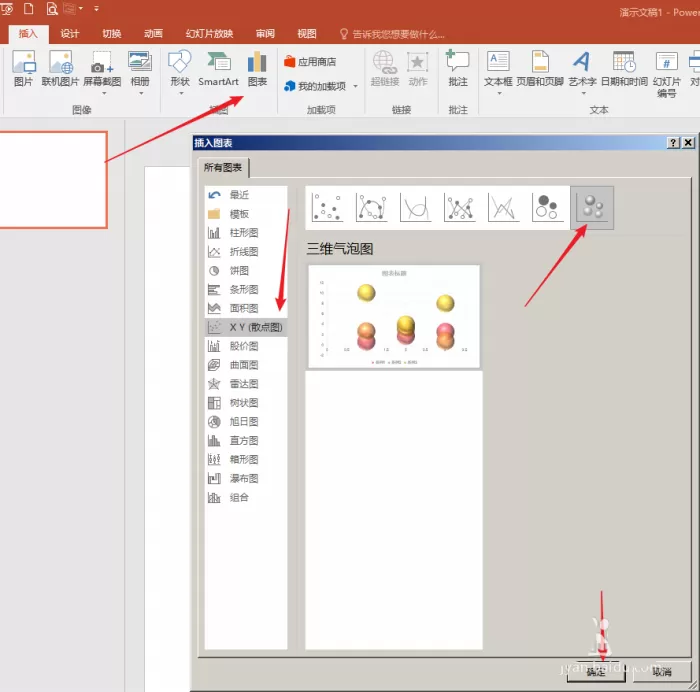Switch to the Design (设计) ribbon tab
The image size is (700, 692).
click(x=70, y=34)
